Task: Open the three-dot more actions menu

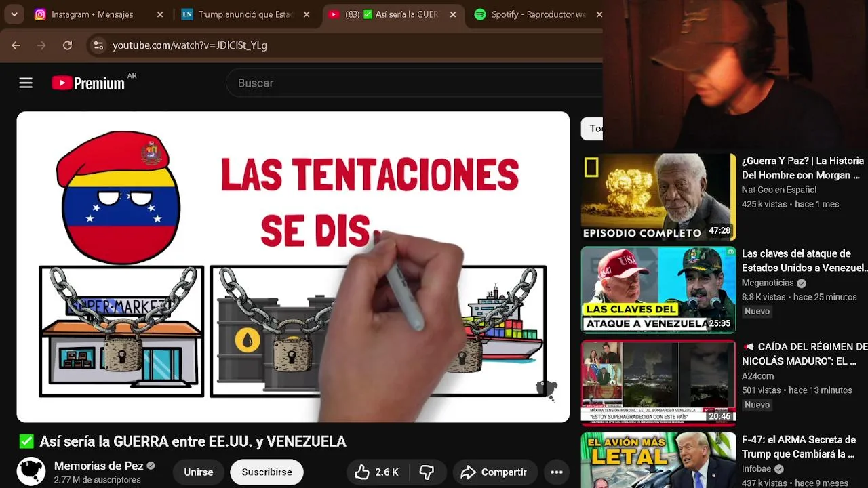Action: pos(557,472)
